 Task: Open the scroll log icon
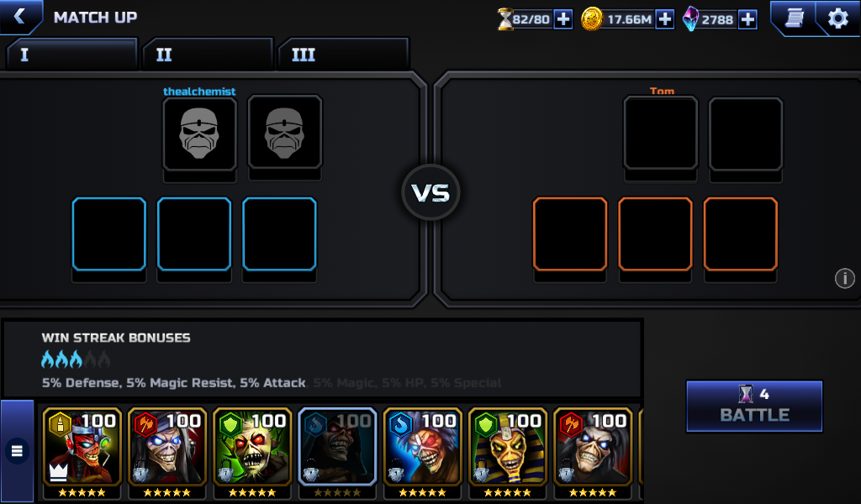click(795, 18)
